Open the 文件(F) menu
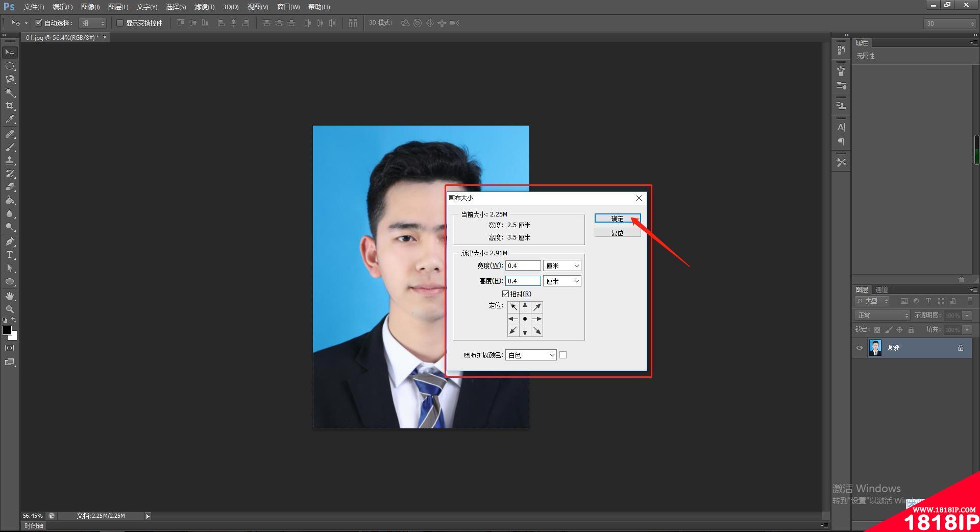This screenshot has height=532, width=980. point(34,7)
